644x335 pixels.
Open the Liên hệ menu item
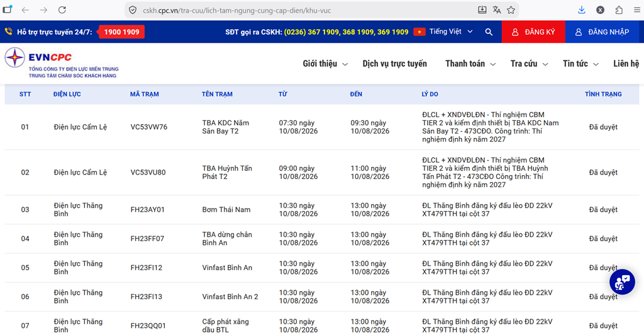[626, 64]
